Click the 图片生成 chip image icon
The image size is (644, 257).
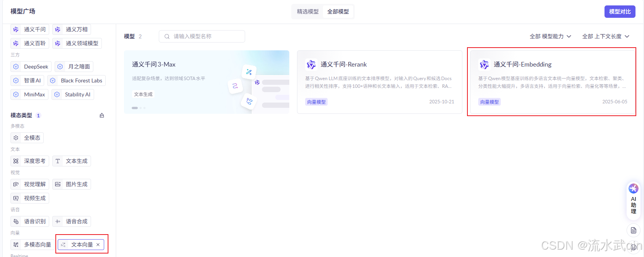(x=58, y=184)
